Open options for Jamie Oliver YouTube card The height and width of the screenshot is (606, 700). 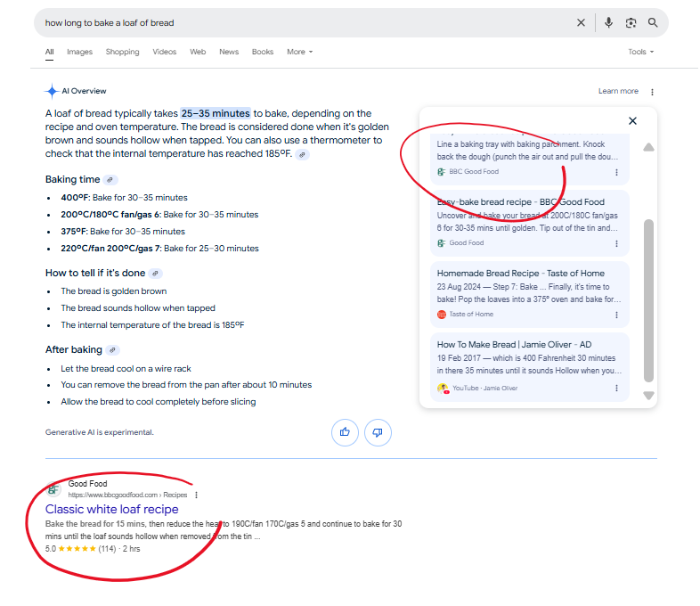tap(616, 388)
